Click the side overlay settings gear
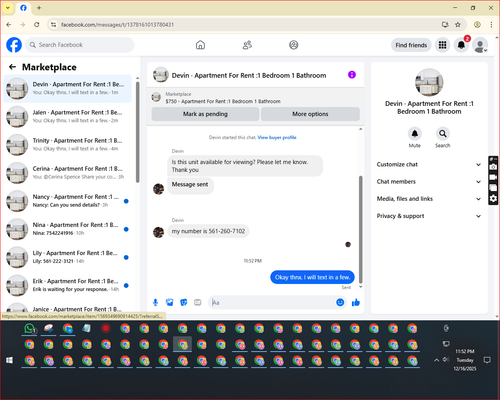Screen dimensions: 500x400 (493, 199)
